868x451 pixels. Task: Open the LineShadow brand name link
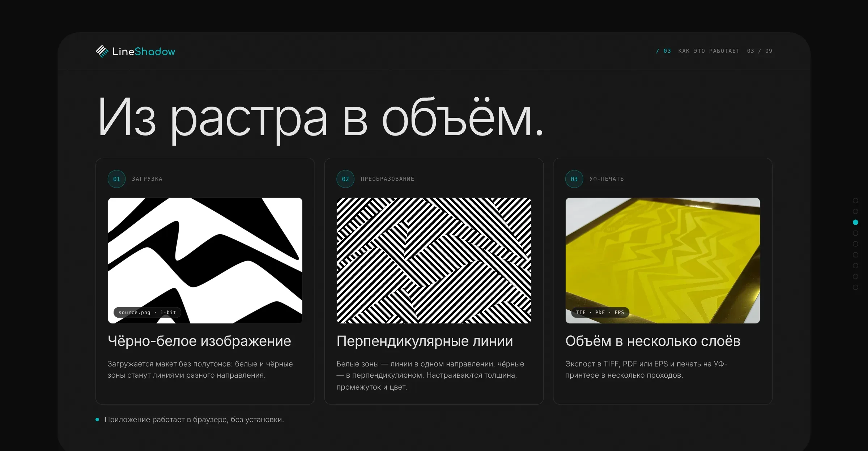144,51
